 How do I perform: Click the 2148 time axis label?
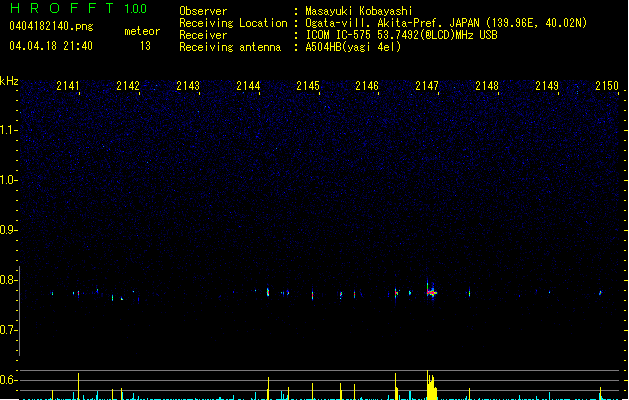[487, 86]
